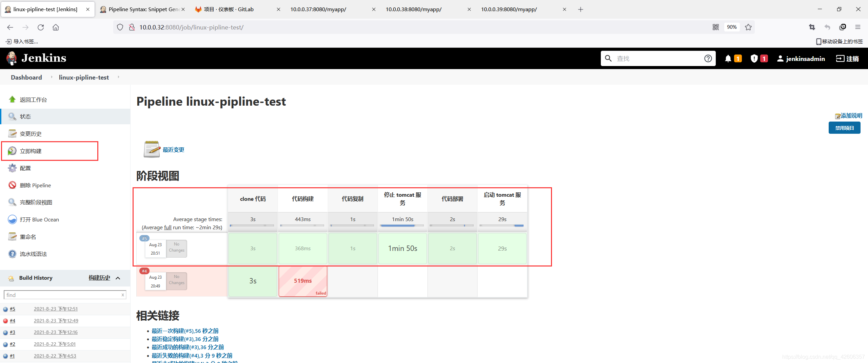Click the blue status ball of build #5
868x363 pixels.
[5, 309]
